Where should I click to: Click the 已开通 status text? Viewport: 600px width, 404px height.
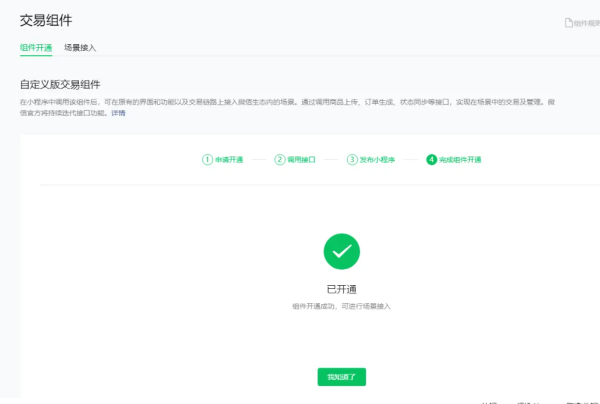pyautogui.click(x=341, y=288)
